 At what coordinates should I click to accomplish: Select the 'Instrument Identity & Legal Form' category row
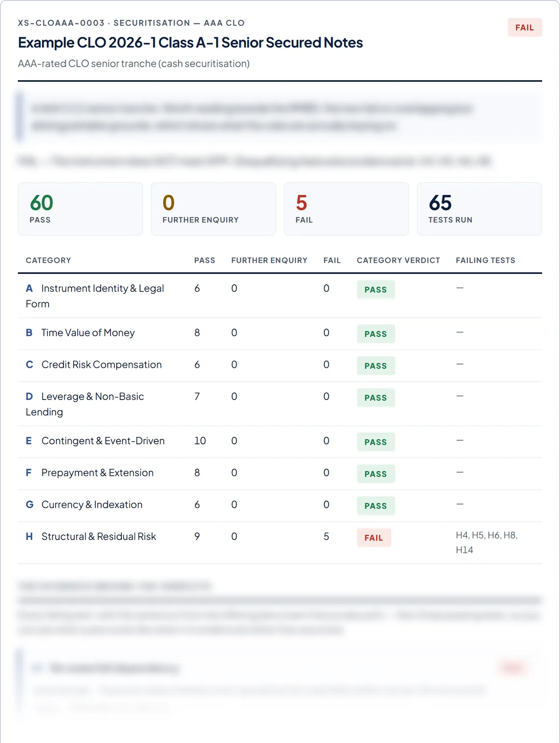pos(280,296)
